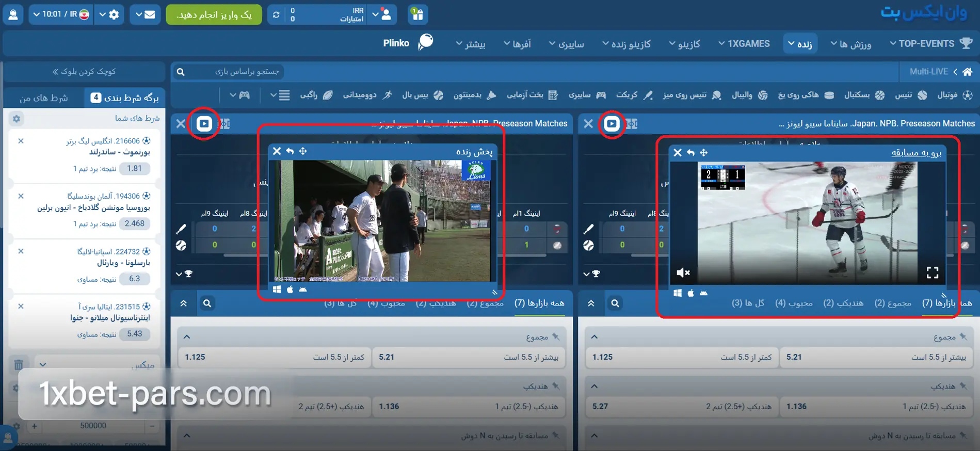
Task: Switch to the شرط های من tab
Action: pyautogui.click(x=44, y=98)
